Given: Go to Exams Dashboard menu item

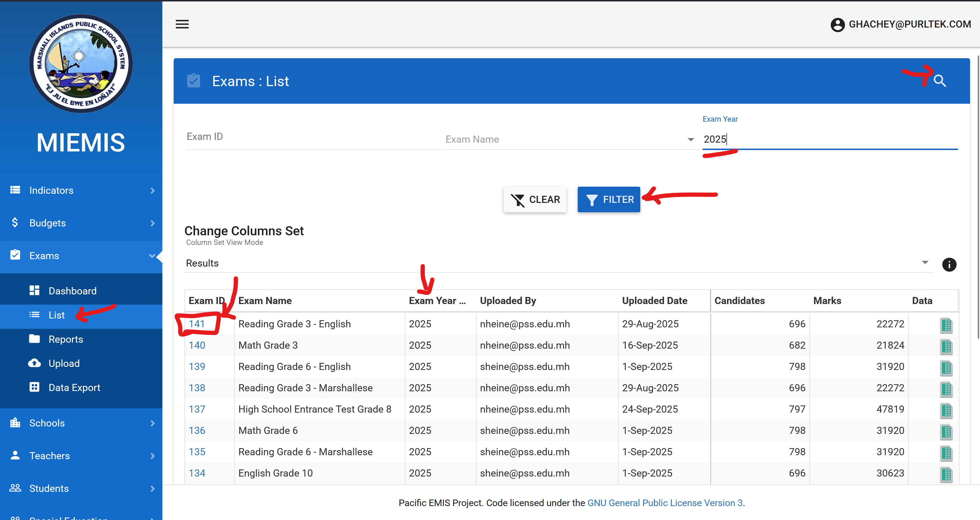Looking at the screenshot, I should pos(72,291).
